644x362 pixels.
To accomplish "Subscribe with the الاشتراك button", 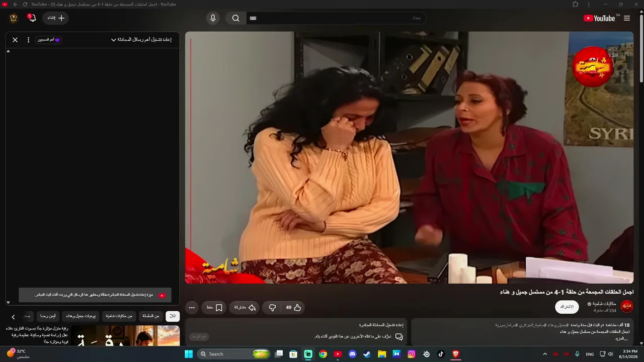I will coord(567,307).
